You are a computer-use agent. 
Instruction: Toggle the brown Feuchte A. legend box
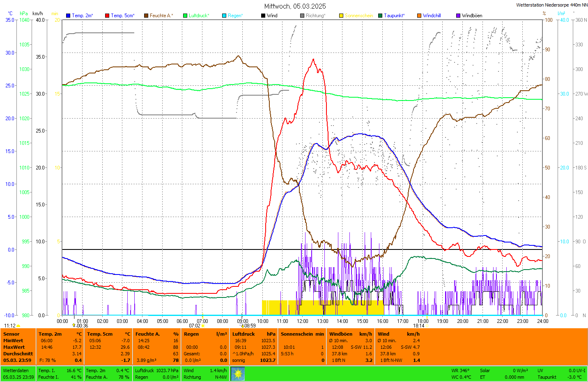click(146, 16)
